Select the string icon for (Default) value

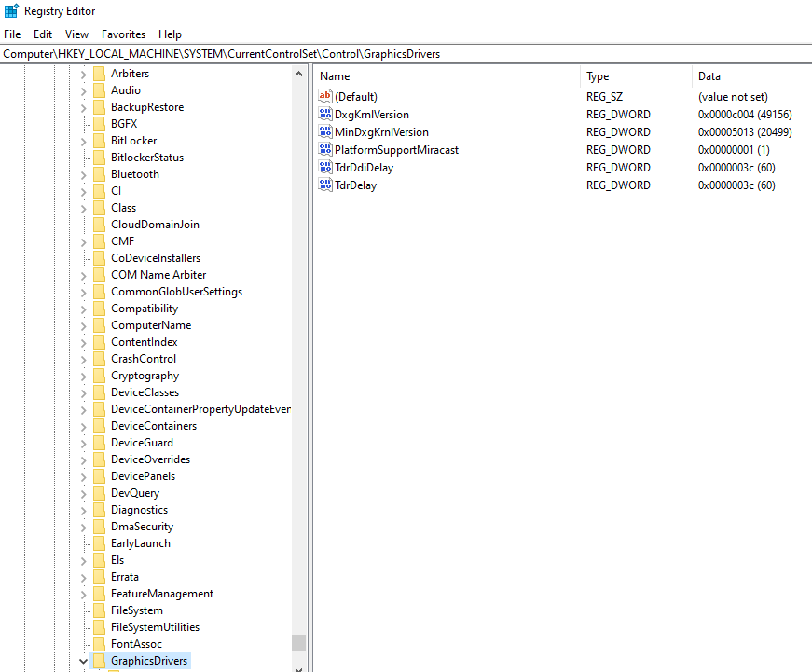point(325,97)
